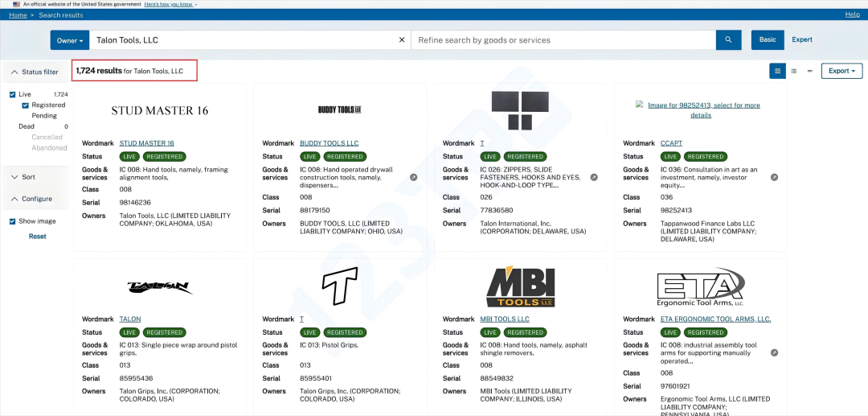Screen dimensions: 868x416
Task: Reset the filter configuration
Action: point(38,237)
